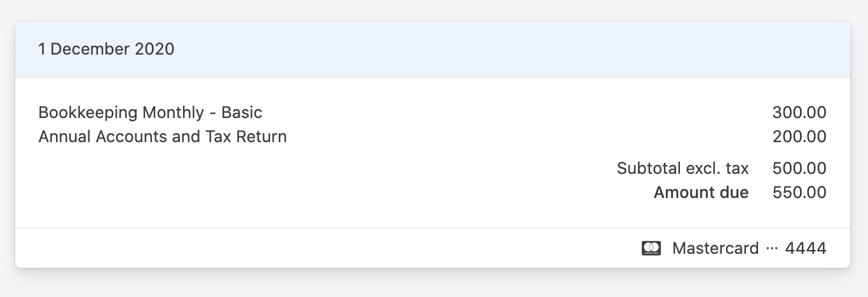The image size is (868, 297).
Task: Click the 300.00 line item price
Action: click(x=799, y=113)
